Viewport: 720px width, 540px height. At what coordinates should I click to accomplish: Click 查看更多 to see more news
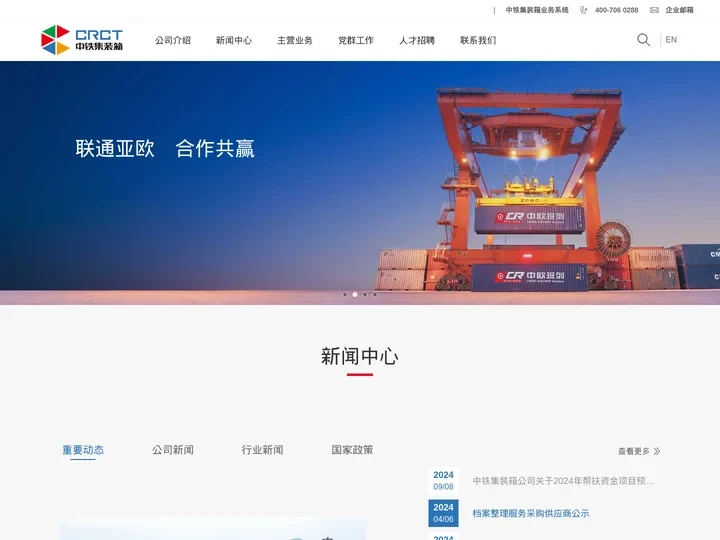(x=634, y=451)
